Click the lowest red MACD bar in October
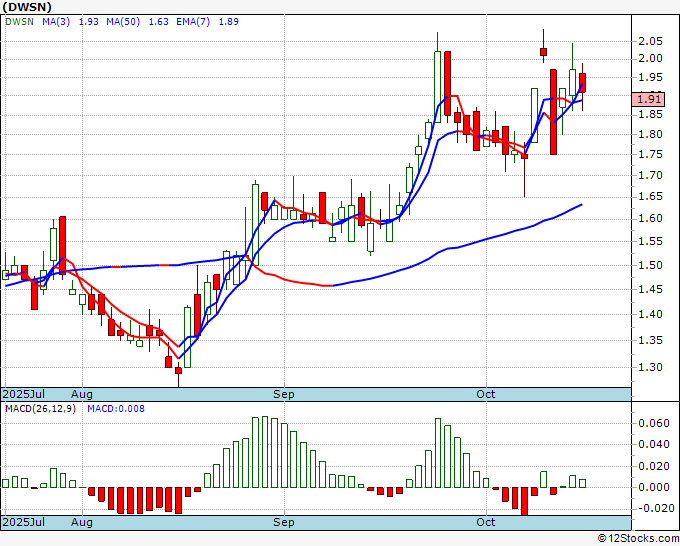Screen dimensions: 680x546 coord(525,501)
